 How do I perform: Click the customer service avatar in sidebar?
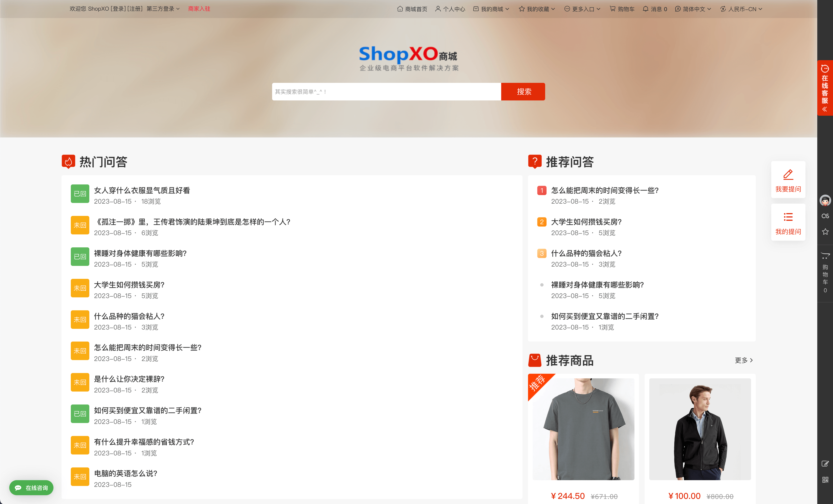(x=825, y=200)
